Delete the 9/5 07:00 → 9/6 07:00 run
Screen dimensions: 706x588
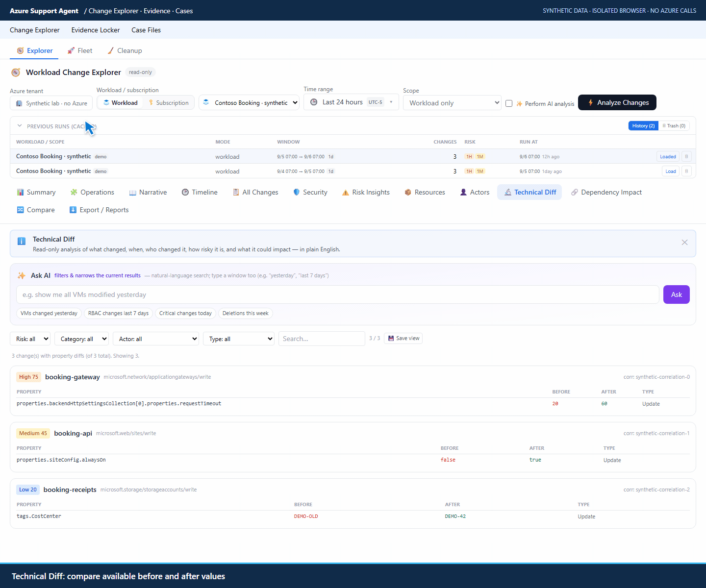[687, 157]
